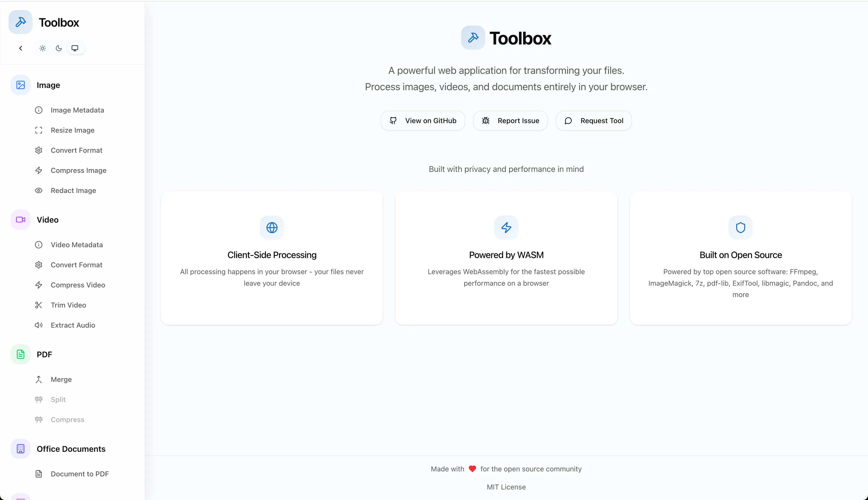868x500 pixels.
Task: Click the shield icon in Open Source card
Action: click(741, 228)
